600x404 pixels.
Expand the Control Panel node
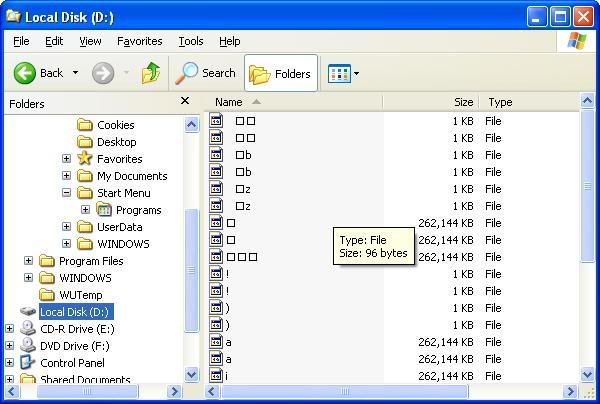coord(10,362)
